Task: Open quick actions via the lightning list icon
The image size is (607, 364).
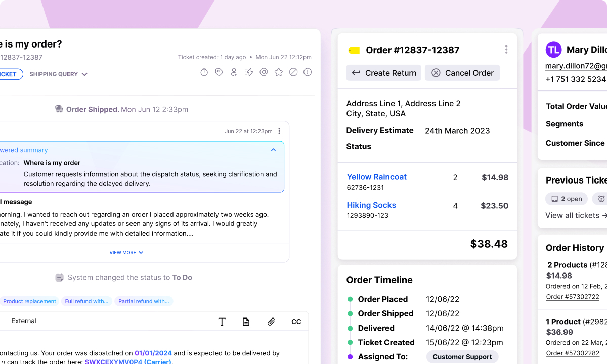Action: (248, 72)
